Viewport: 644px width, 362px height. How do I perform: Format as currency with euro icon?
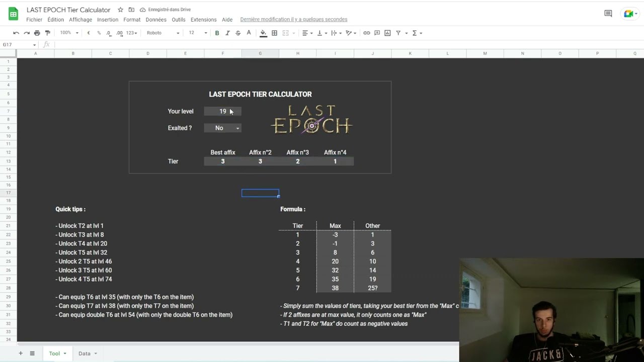coord(89,33)
